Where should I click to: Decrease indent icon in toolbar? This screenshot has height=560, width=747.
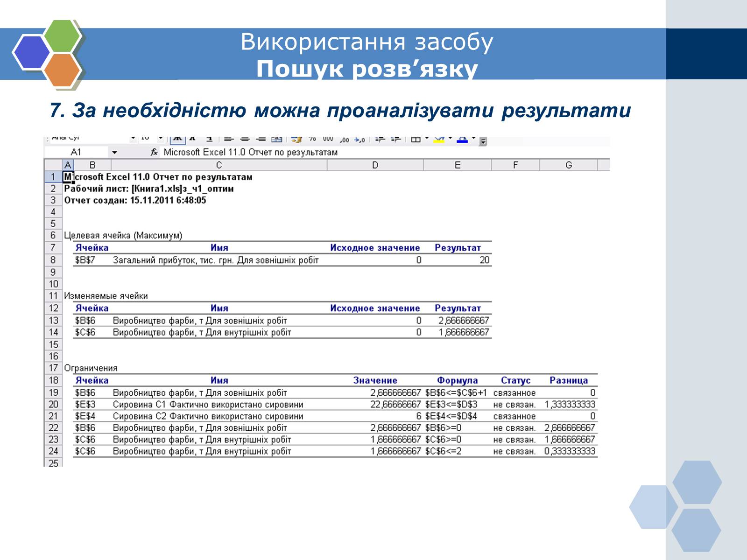380,139
